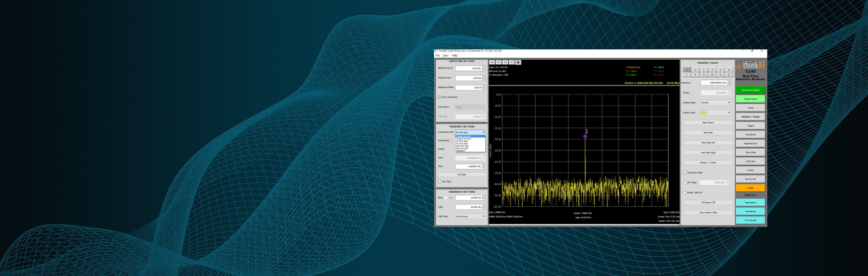Click the Reference Level input field
Image resolution: width=868 pixels, height=276 pixels.
coord(468,68)
